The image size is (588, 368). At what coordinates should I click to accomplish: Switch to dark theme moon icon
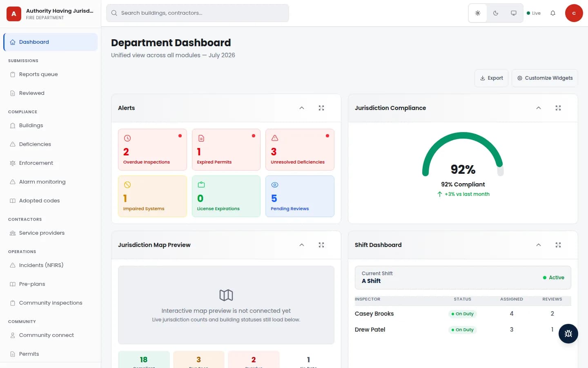(496, 13)
